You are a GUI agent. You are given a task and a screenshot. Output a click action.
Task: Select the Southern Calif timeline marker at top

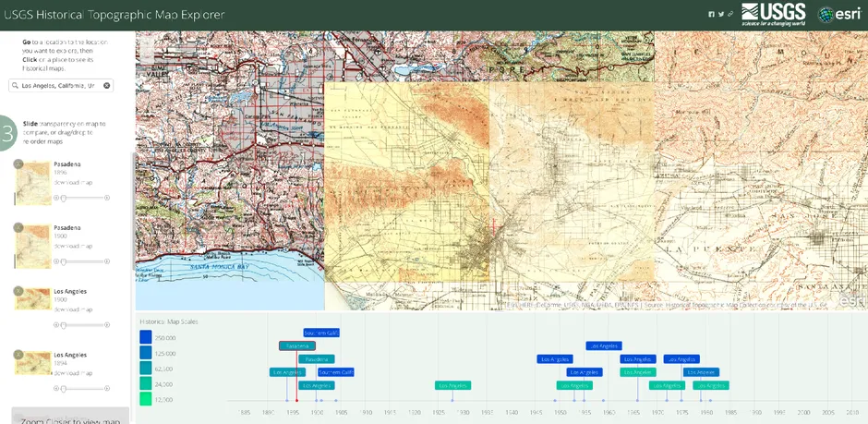click(x=321, y=333)
